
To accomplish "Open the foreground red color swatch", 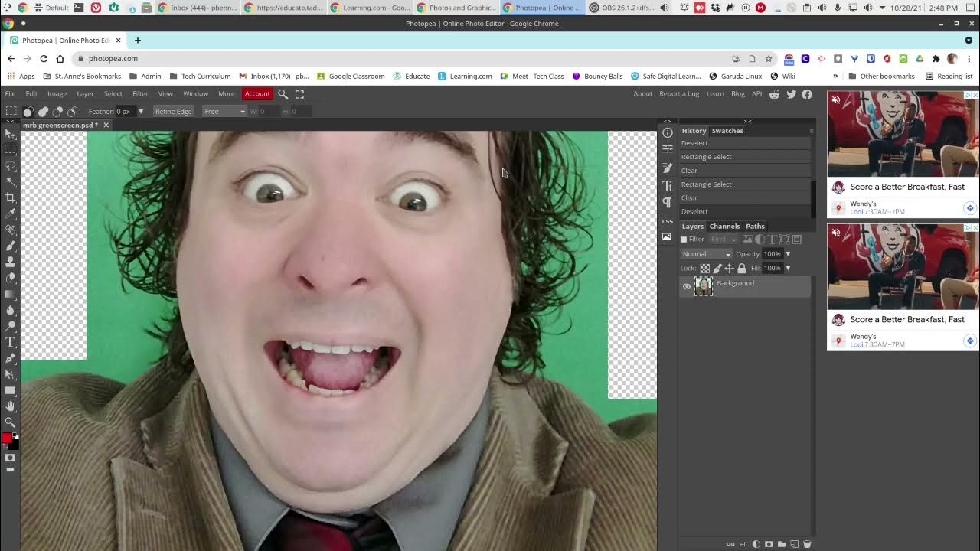I will (7, 439).
